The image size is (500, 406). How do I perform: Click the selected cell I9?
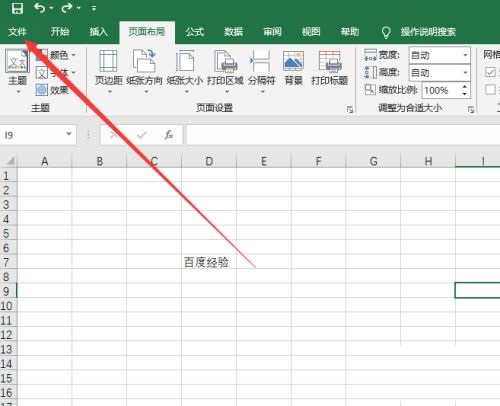[477, 290]
